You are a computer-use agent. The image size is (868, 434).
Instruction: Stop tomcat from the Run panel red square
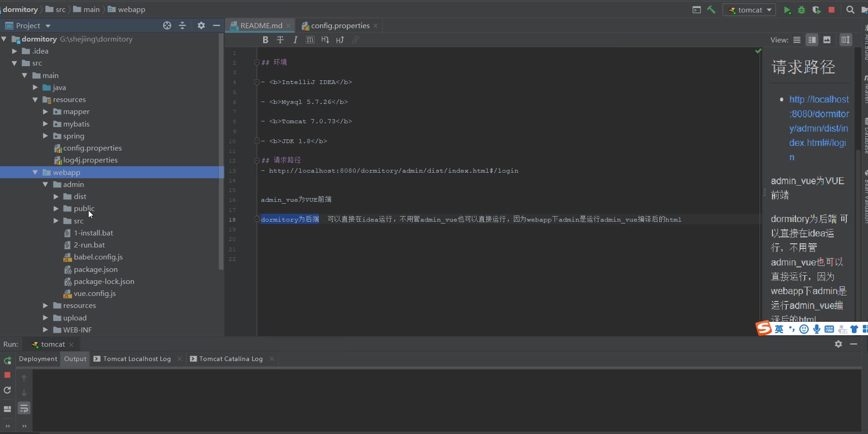click(x=7, y=375)
